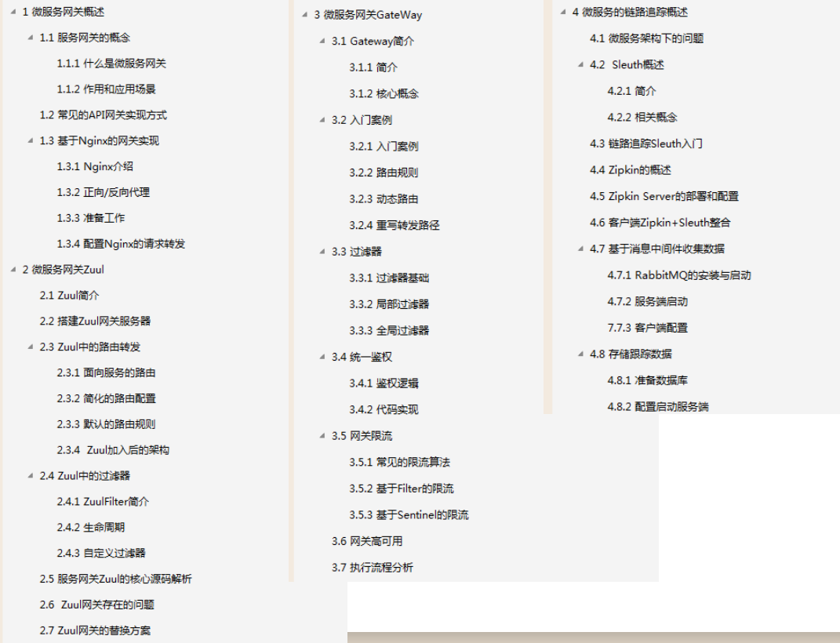Collapse the '4 微服务的链路追踪概述' chapter node

tap(564, 12)
